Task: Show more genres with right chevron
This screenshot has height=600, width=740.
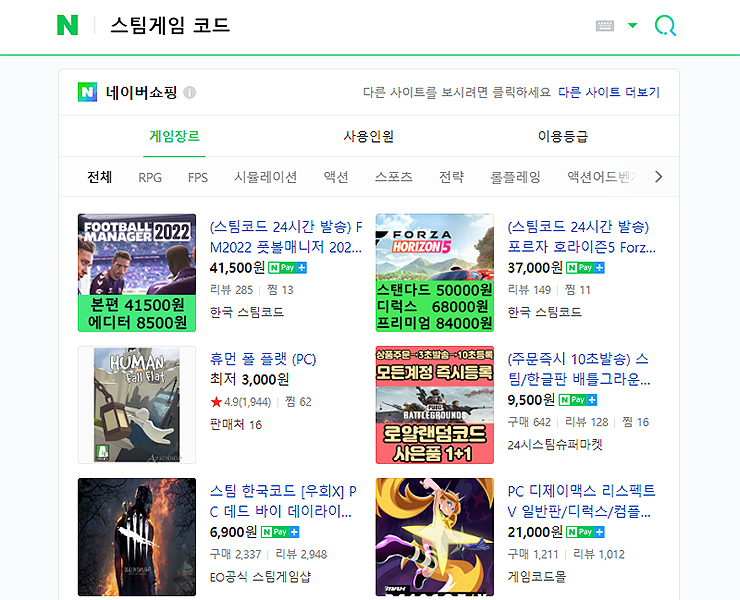Action: (x=659, y=177)
